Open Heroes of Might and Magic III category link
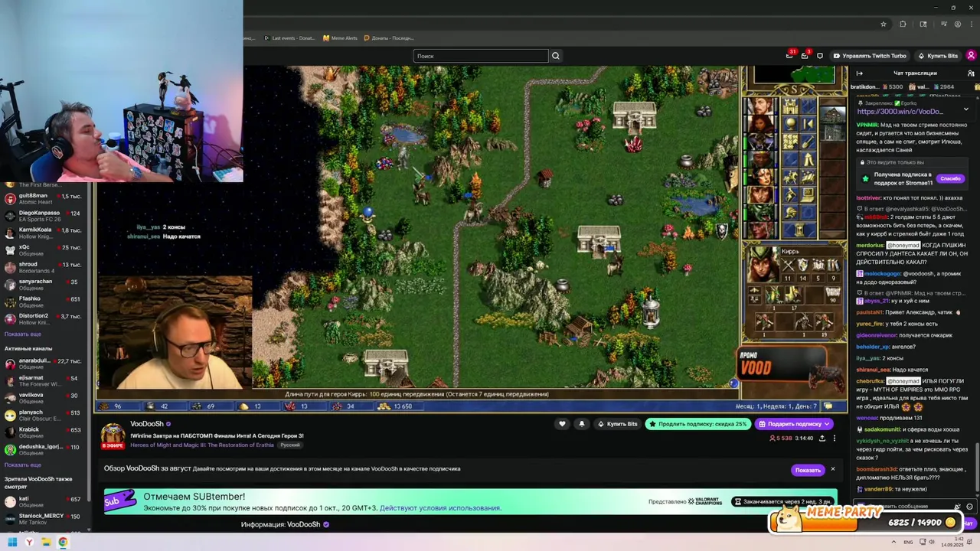The height and width of the screenshot is (551, 980). coord(203,445)
